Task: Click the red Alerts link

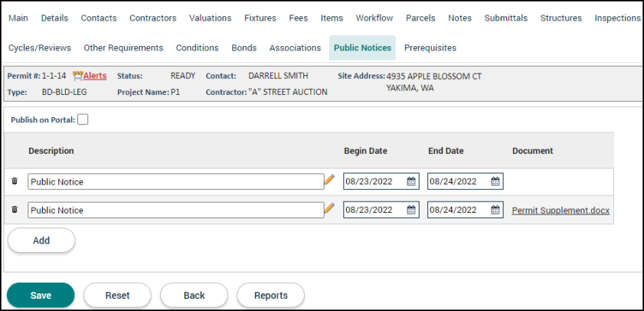Action: 95,76
